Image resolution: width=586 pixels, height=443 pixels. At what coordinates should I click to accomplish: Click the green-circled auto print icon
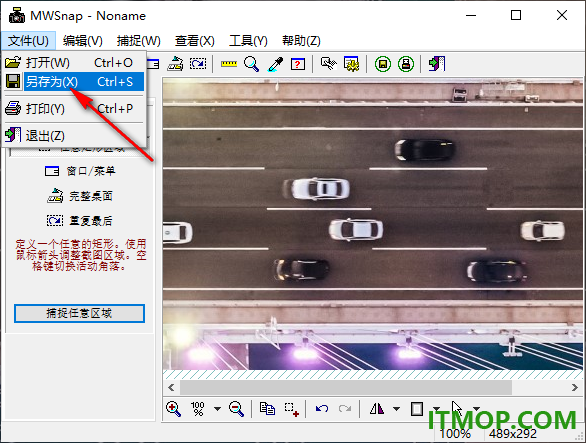[406, 64]
